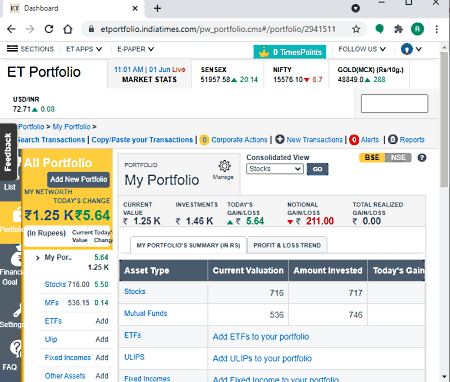Click the search input box

tap(394, 103)
